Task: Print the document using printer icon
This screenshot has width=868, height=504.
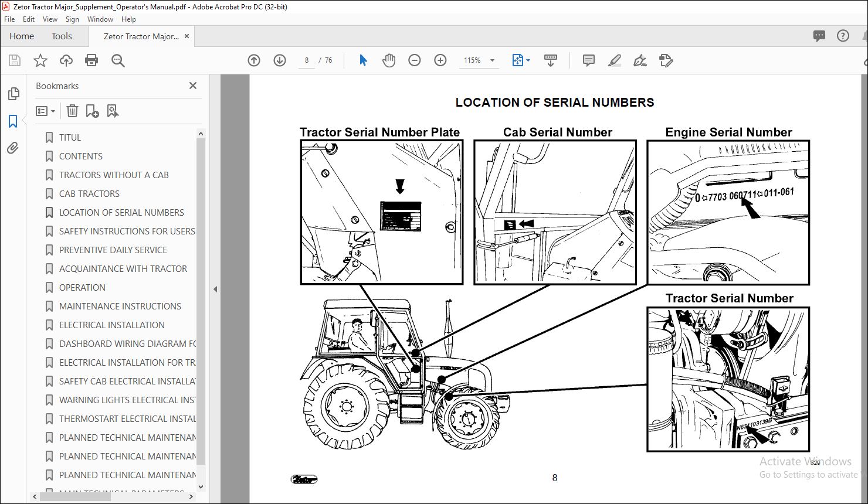Action: tap(91, 60)
